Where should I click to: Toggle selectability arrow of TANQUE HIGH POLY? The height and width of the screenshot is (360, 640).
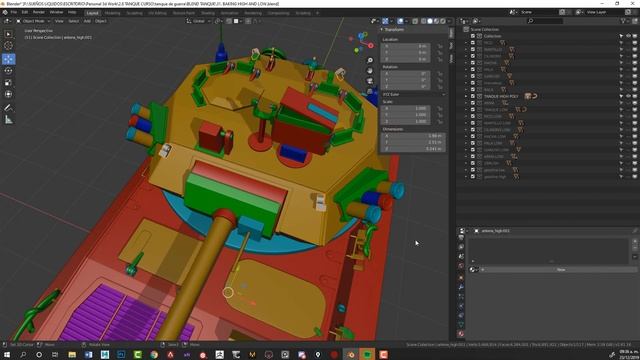pos(621,96)
